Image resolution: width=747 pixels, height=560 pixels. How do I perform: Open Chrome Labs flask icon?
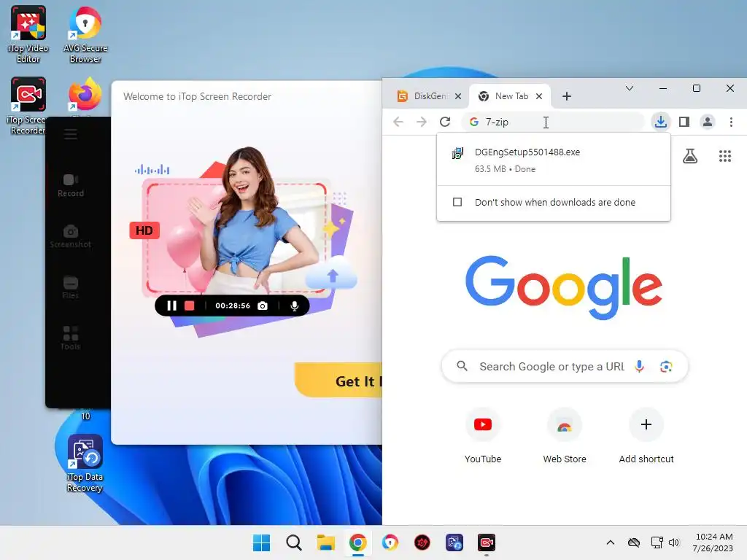(690, 156)
